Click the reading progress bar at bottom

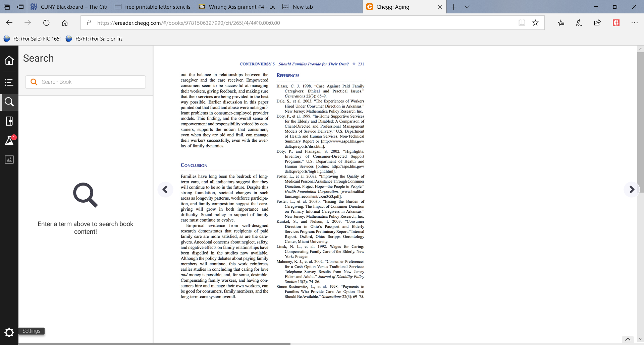154,344
